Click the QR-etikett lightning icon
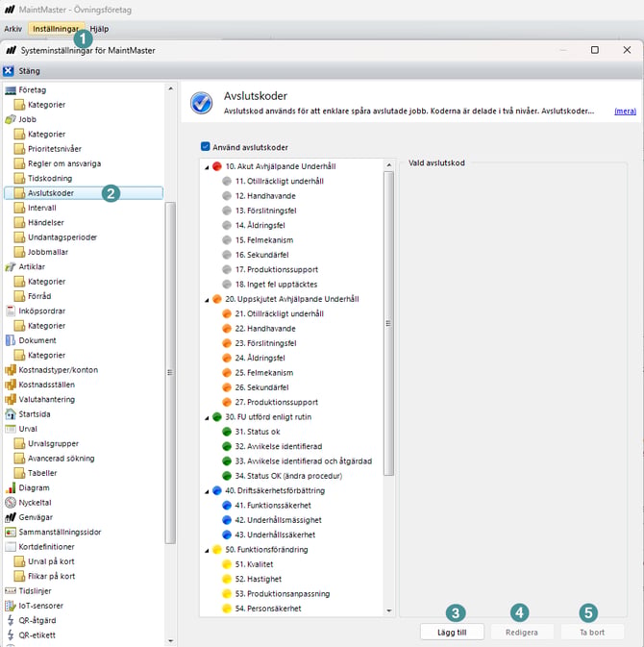 [x=11, y=635]
